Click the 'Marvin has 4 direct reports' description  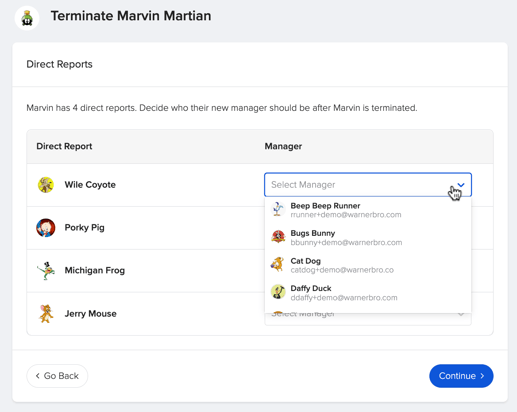(222, 108)
